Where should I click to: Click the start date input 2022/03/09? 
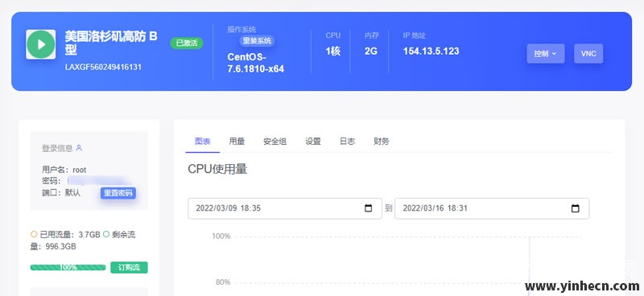(x=285, y=208)
